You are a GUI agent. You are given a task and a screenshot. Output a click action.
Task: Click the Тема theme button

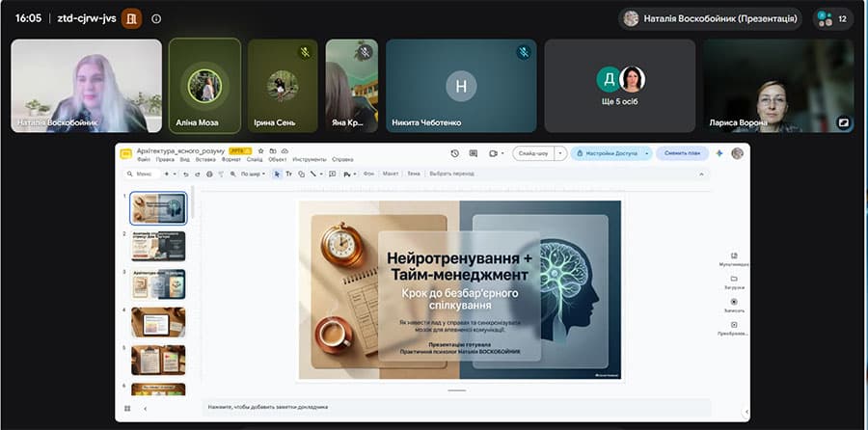click(414, 174)
